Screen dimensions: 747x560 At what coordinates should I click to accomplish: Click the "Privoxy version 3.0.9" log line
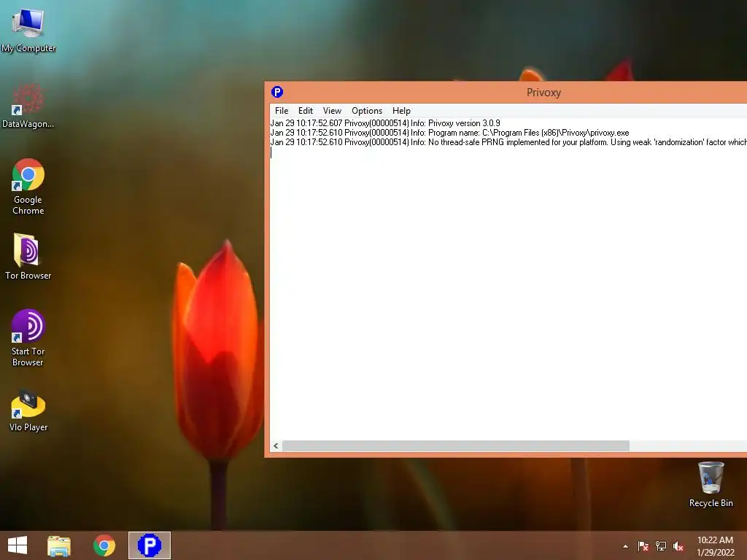click(x=385, y=123)
